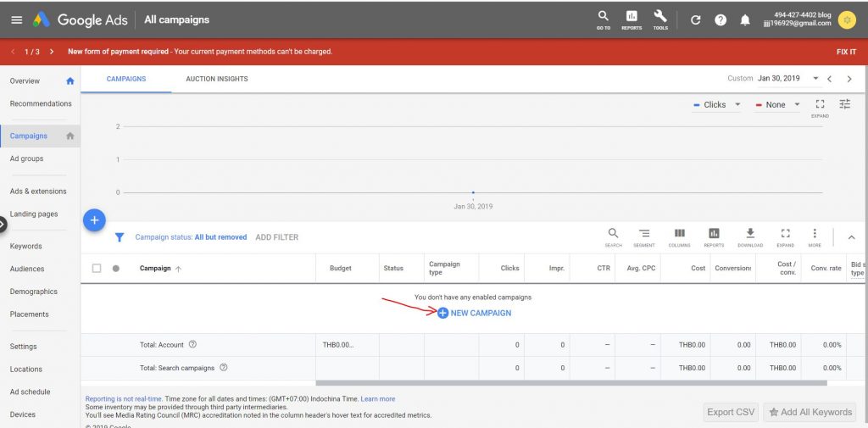This screenshot has height=428, width=868.
Task: Open chart adjust settings icon
Action: pos(845,103)
